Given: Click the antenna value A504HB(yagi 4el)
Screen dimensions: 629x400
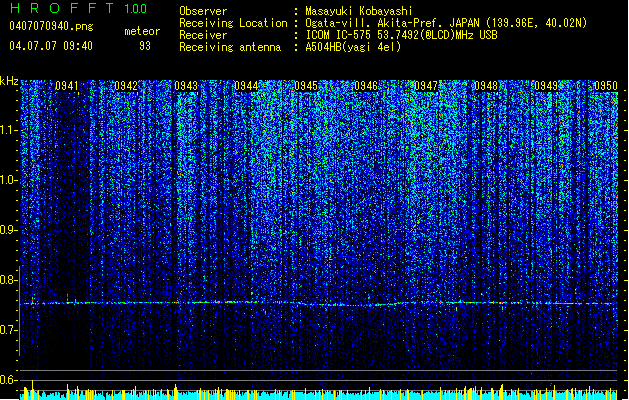Looking at the screenshot, I should [353, 47].
